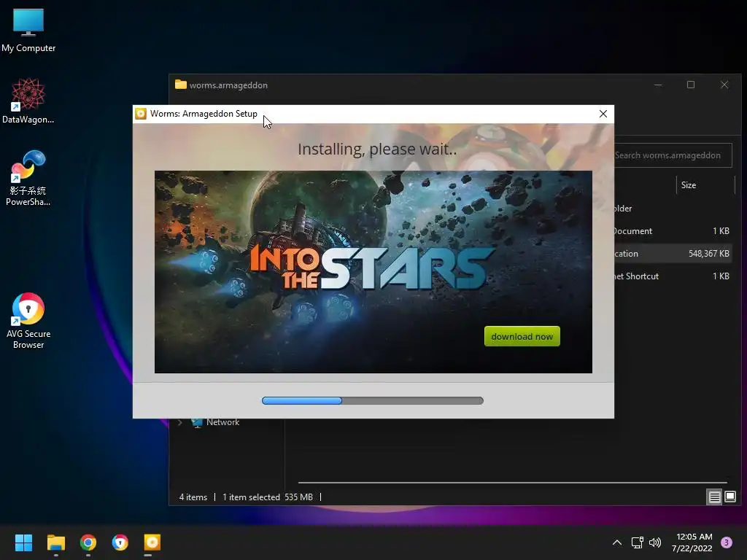Open My Computer desktop icon
Image resolution: width=747 pixels, height=560 pixels.
[x=28, y=31]
